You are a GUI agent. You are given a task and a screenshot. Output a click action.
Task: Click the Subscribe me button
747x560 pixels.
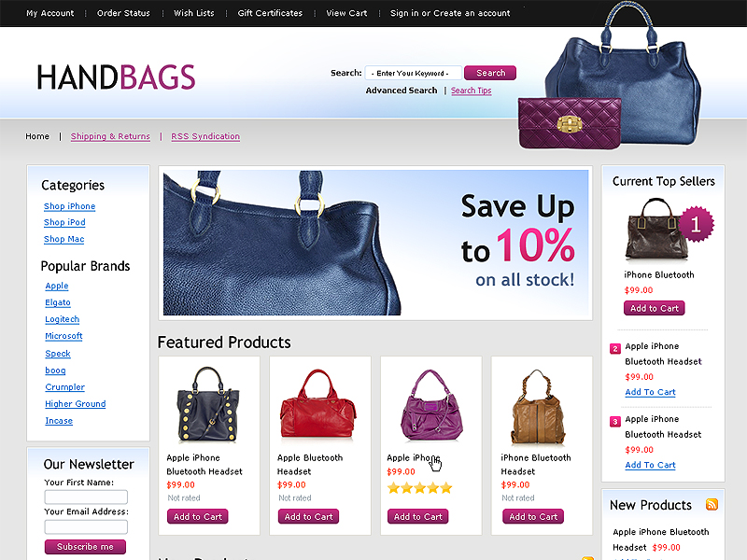tap(85, 547)
